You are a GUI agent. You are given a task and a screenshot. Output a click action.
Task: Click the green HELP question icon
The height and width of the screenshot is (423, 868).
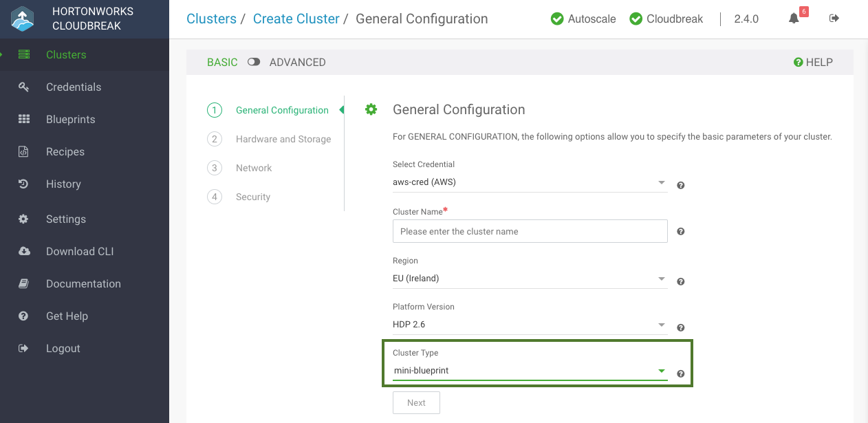[799, 62]
